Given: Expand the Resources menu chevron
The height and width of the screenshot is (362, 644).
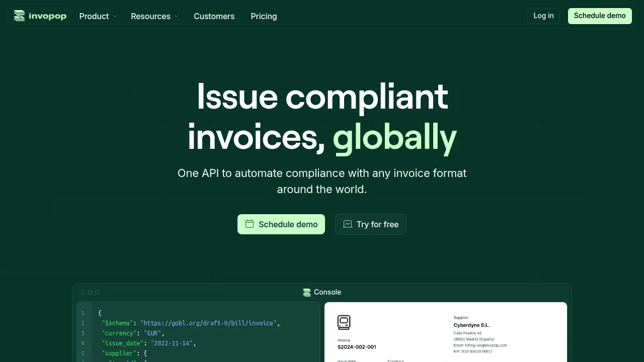Looking at the screenshot, I should [177, 16].
